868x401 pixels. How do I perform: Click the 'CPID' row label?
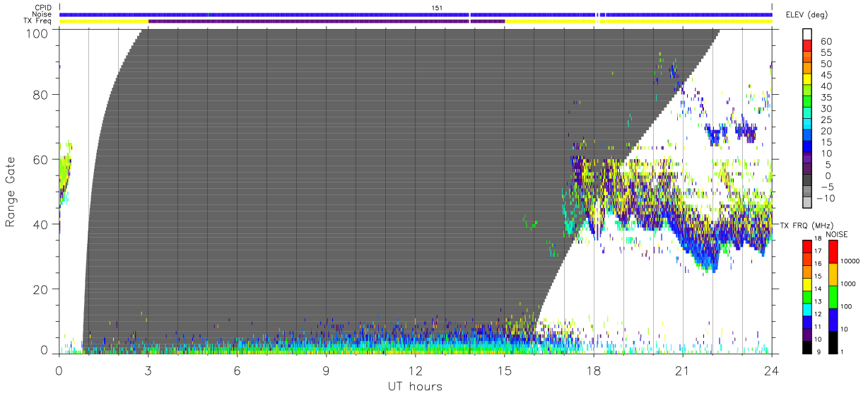[45, 8]
